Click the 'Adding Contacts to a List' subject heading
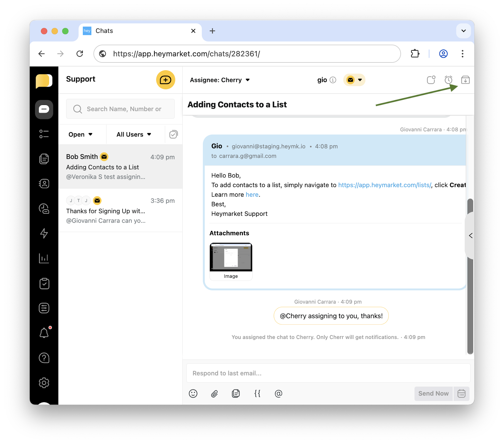The width and height of the screenshot is (504, 444). coord(237,105)
